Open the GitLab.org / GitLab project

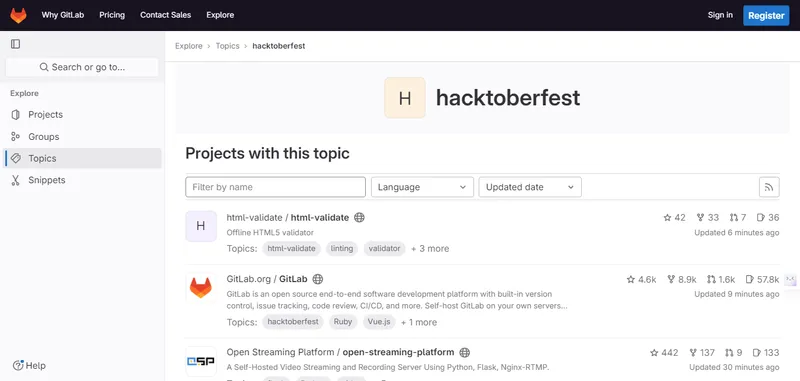267,280
